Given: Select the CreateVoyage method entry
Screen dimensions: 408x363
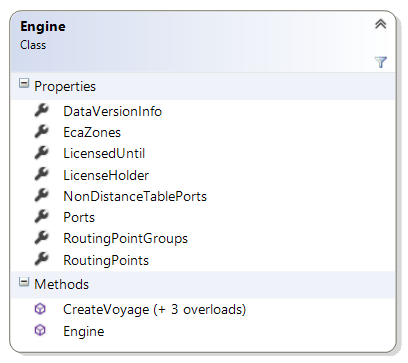Looking at the screenshot, I should (154, 310).
